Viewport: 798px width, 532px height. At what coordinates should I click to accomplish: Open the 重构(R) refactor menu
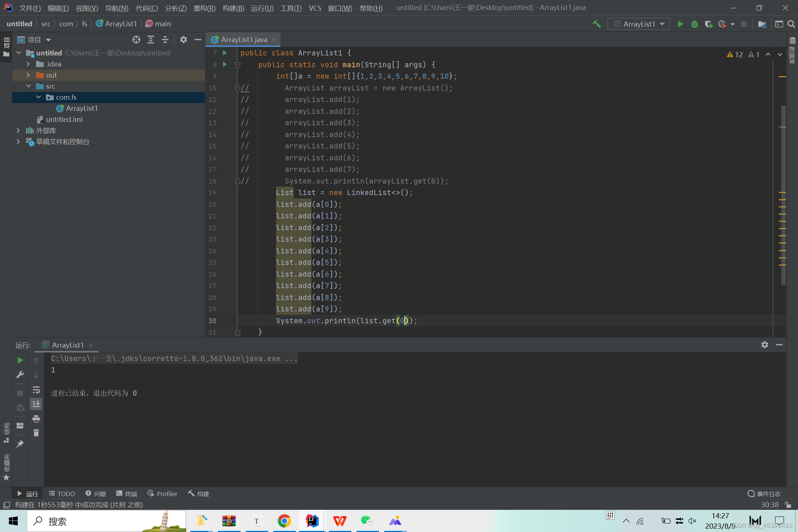204,8
